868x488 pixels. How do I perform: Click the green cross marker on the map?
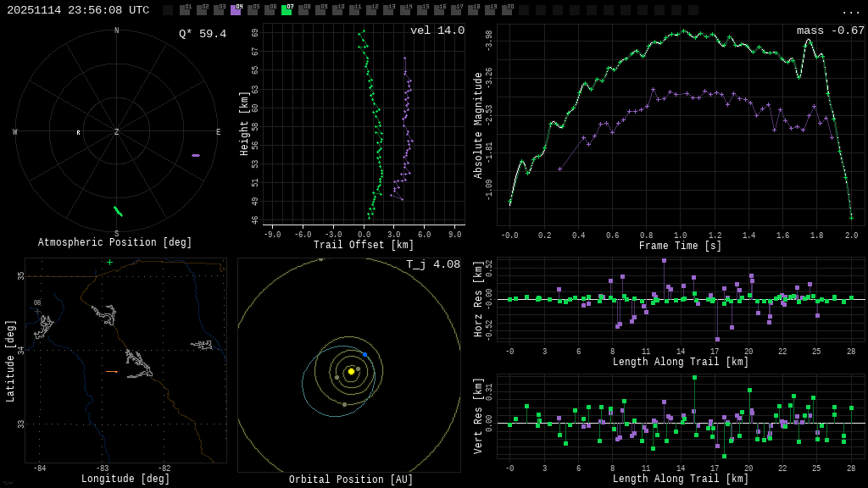109,263
